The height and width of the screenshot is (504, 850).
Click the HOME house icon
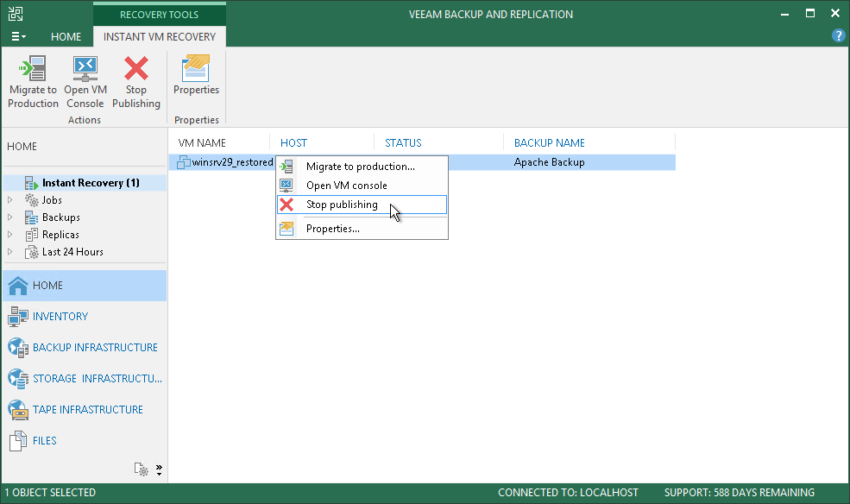18,286
